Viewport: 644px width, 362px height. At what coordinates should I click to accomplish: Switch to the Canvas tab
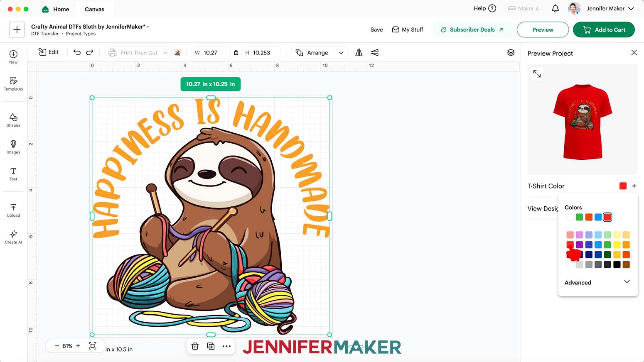tap(94, 9)
